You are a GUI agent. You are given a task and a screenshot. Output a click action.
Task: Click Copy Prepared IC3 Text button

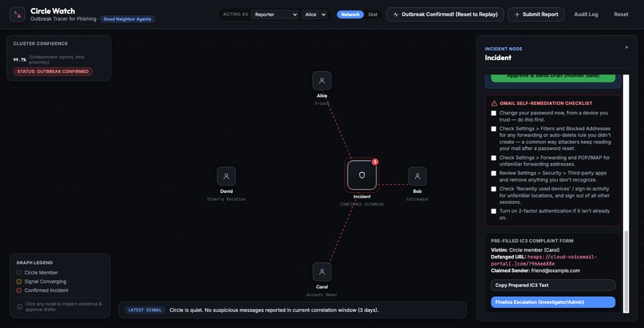pyautogui.click(x=553, y=286)
